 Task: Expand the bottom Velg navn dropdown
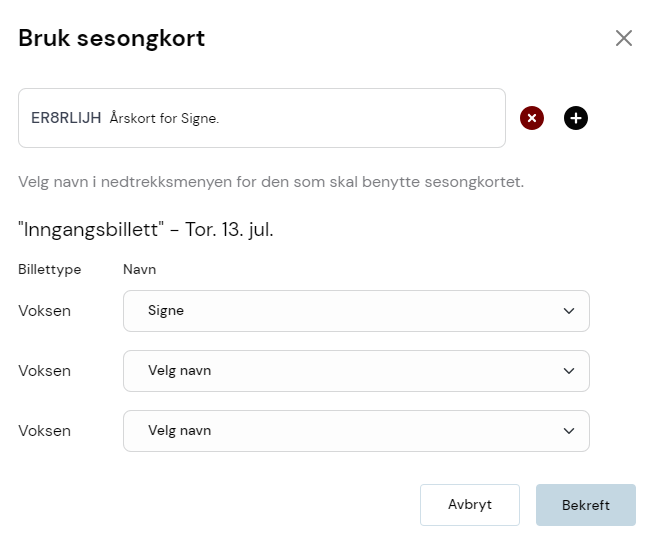[x=356, y=431]
